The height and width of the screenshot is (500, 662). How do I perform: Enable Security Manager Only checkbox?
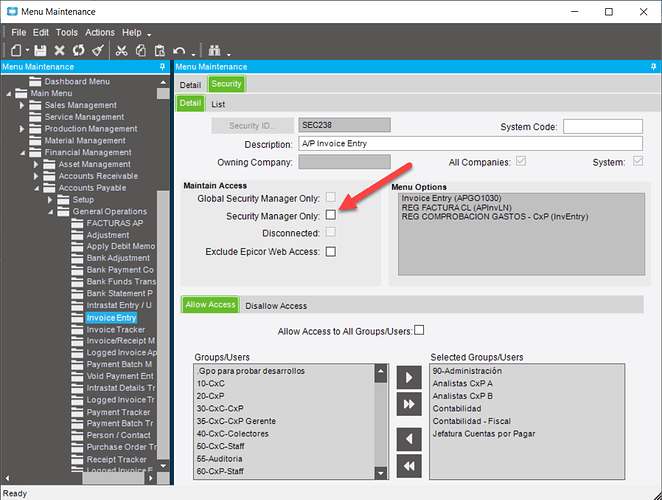[331, 215]
